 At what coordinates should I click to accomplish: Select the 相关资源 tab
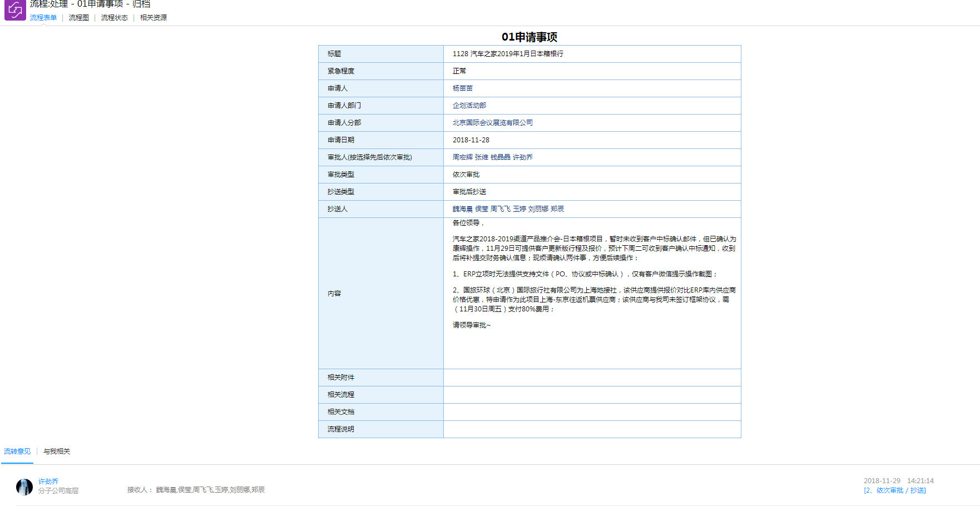pyautogui.click(x=153, y=18)
